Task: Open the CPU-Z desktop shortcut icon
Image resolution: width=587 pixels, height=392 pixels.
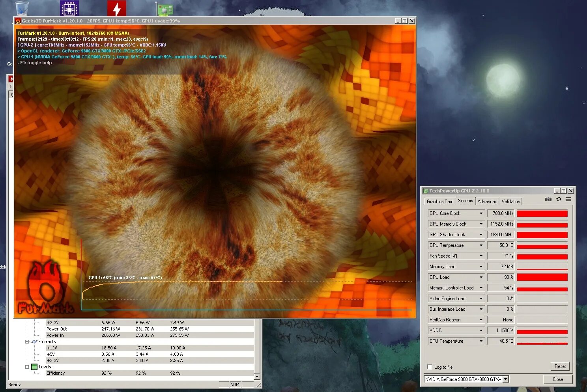Action: tap(69, 8)
